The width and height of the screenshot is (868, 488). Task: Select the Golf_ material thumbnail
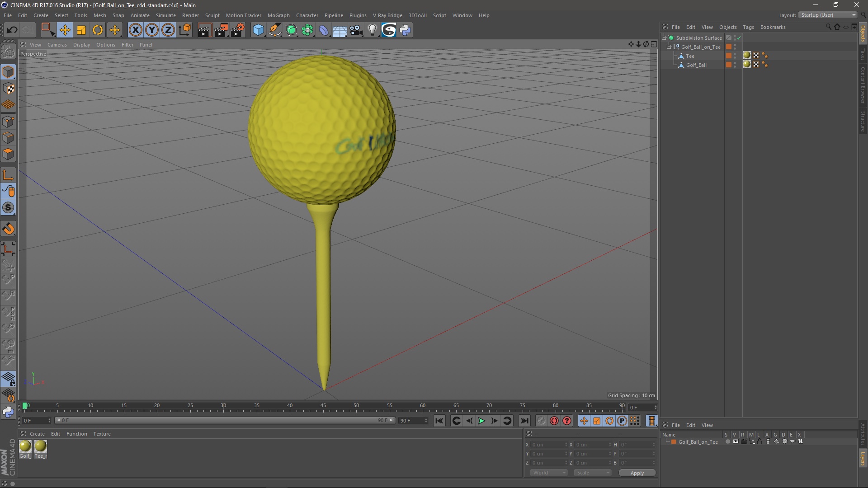pyautogui.click(x=25, y=449)
